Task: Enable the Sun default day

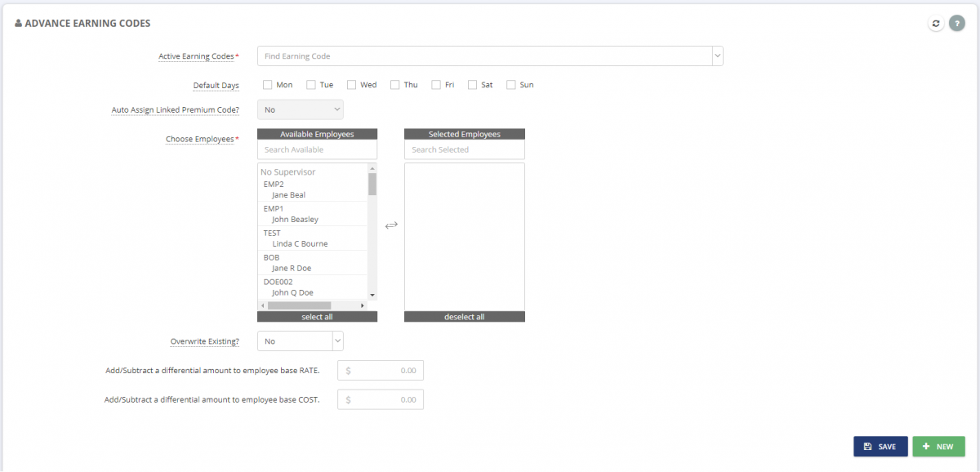Action: pyautogui.click(x=511, y=84)
